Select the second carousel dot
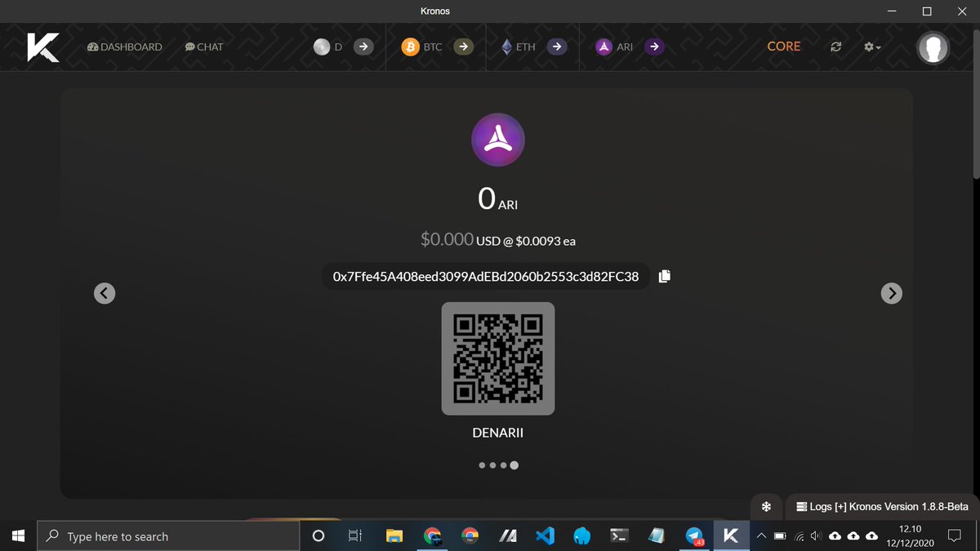 point(492,465)
